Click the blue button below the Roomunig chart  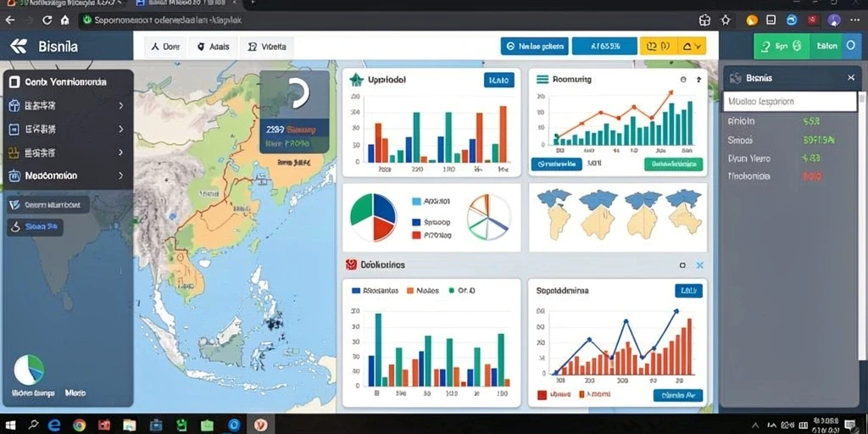coord(556,164)
